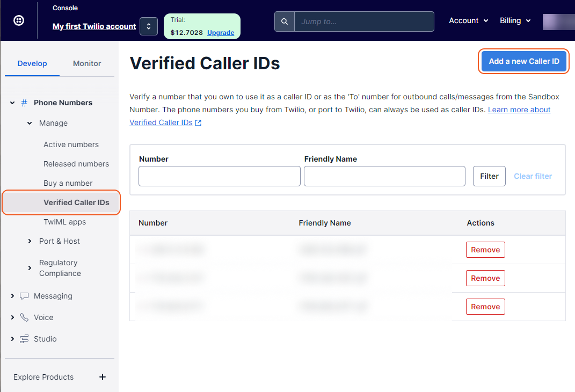
Task: Collapse the Manage subsection
Action: point(30,123)
